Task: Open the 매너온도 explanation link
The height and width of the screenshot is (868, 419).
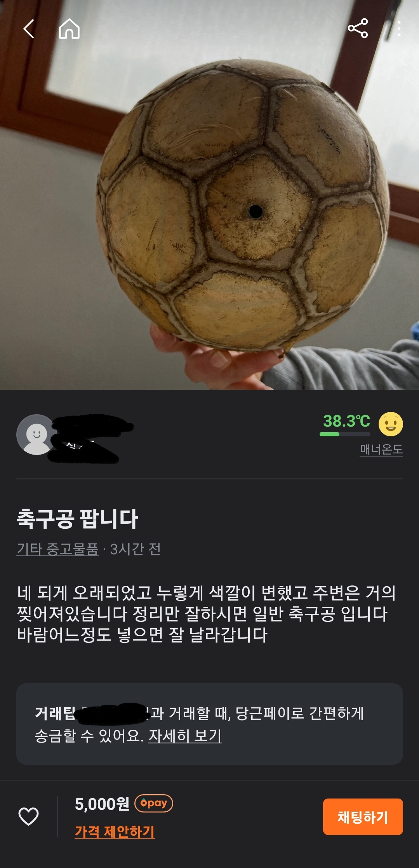Action: (x=381, y=449)
